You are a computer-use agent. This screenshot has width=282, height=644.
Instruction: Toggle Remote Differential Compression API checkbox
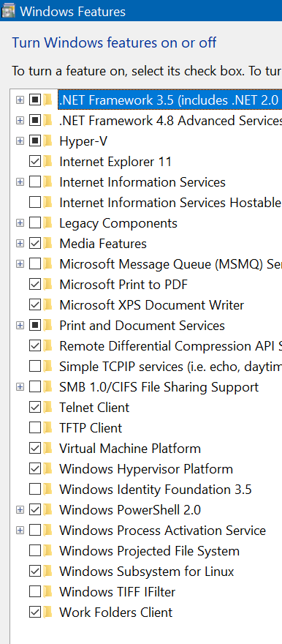(x=35, y=346)
